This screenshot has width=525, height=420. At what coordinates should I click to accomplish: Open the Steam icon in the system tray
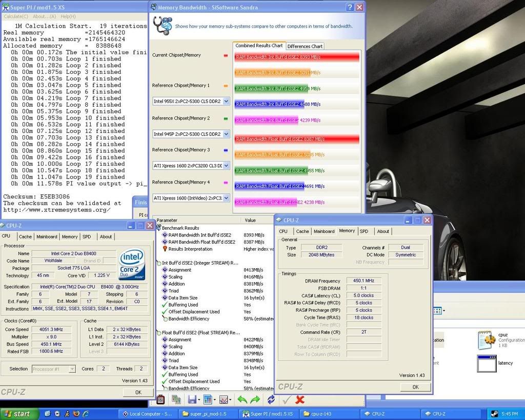[494, 414]
